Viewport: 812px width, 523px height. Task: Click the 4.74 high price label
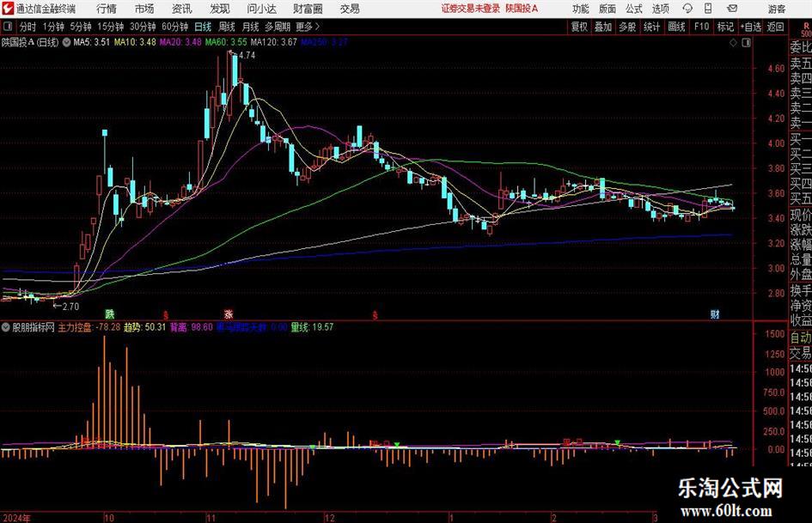247,55
